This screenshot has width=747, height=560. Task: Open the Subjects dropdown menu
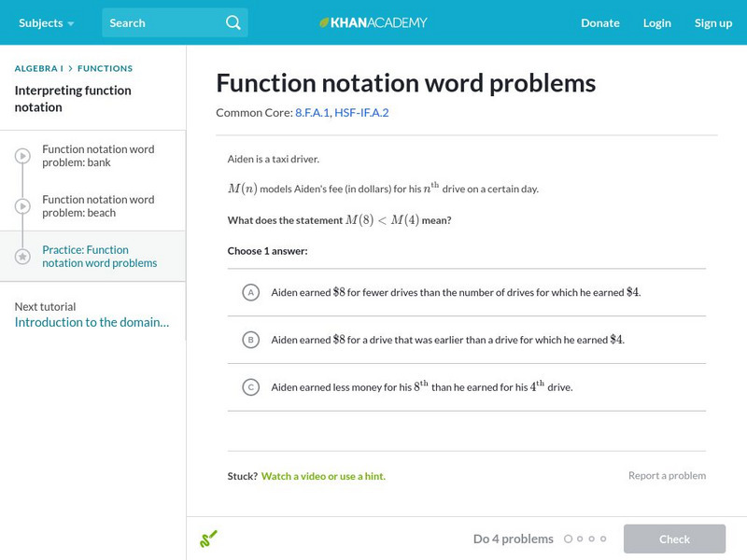tap(46, 22)
